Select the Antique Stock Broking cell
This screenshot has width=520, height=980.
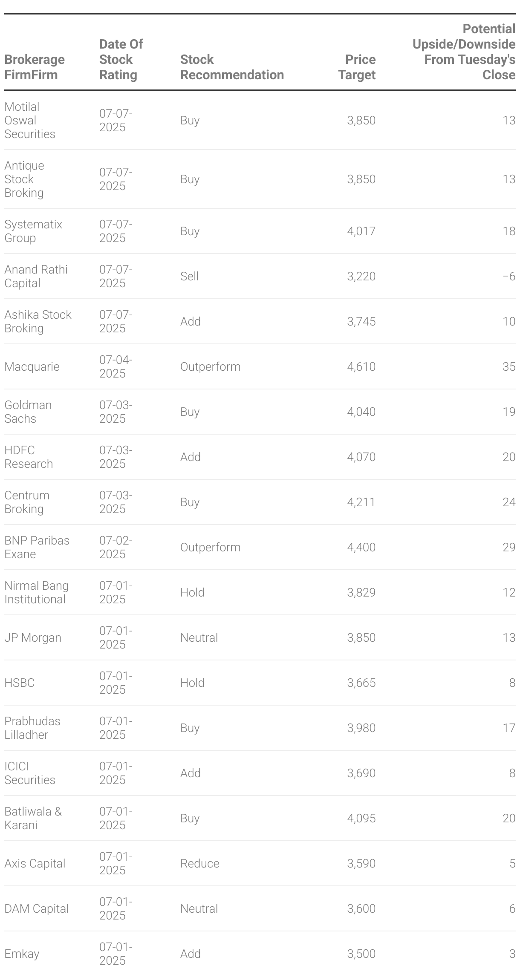(x=24, y=179)
